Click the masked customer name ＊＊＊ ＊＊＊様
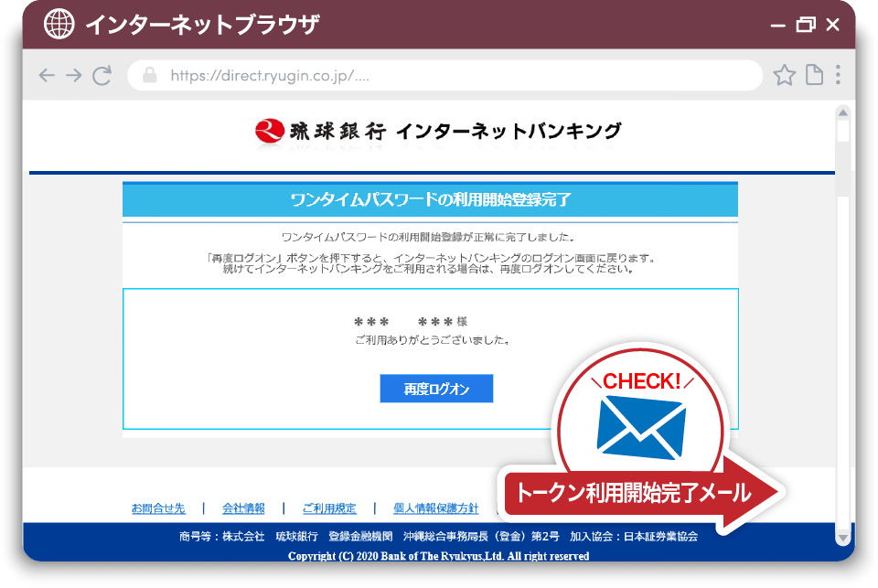This screenshot has height=588, width=878. click(x=411, y=322)
